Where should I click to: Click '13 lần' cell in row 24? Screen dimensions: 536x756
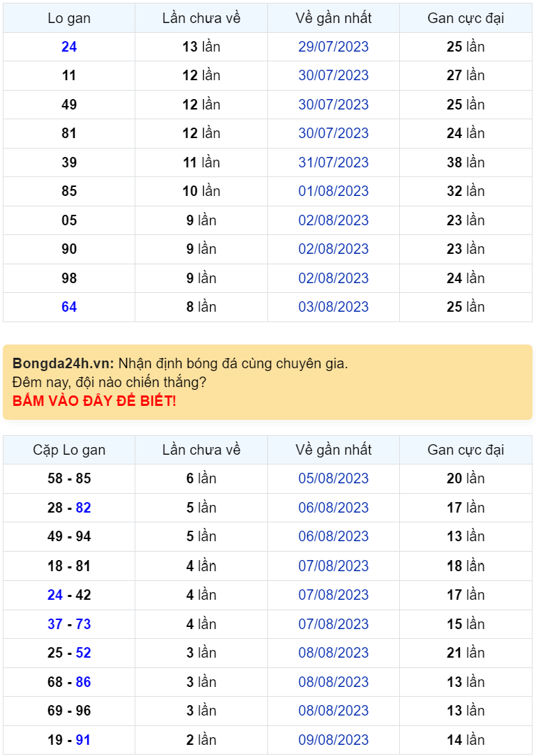(201, 47)
